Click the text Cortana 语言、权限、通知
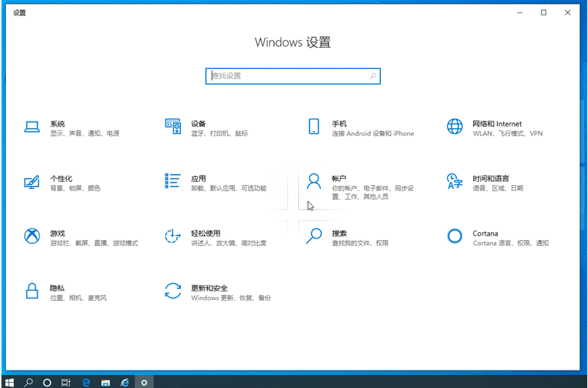Viewport: 588px width, 388px height. (x=511, y=243)
